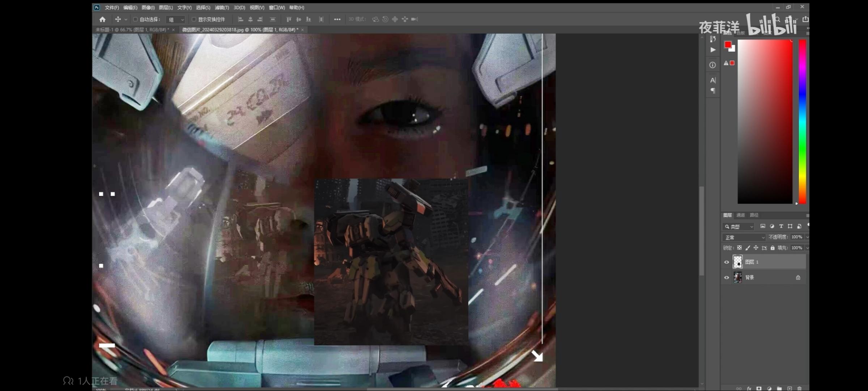
Task: Select the Move tool icon
Action: pos(118,19)
